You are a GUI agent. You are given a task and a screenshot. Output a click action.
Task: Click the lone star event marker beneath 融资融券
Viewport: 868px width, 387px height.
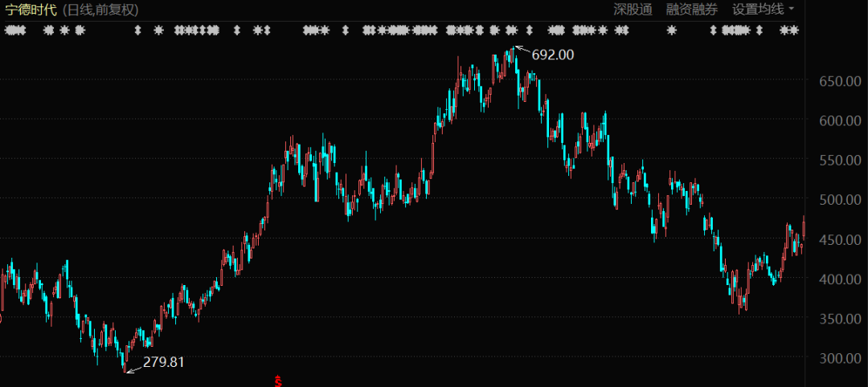(x=671, y=31)
